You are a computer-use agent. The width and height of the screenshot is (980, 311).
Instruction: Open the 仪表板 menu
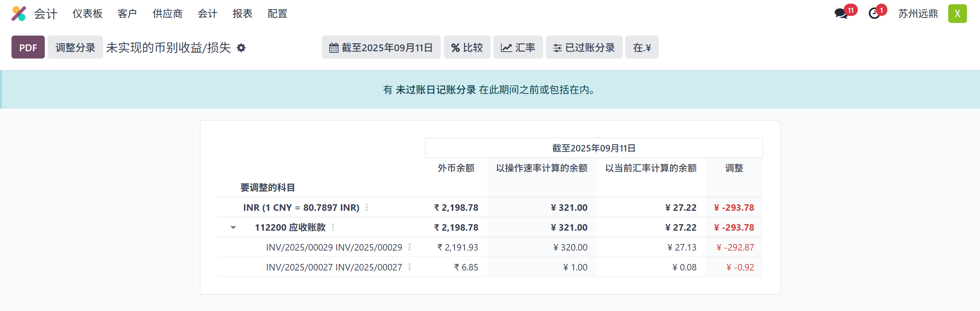pyautogui.click(x=88, y=14)
